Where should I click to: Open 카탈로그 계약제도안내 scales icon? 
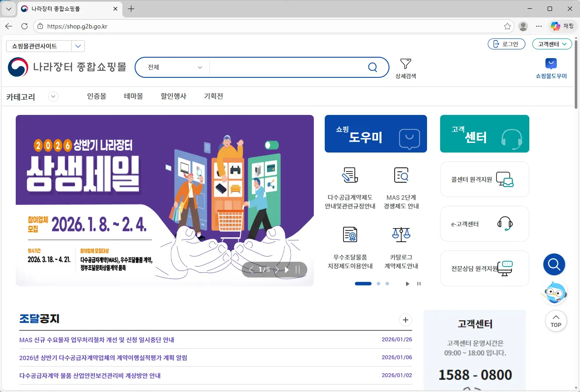click(401, 235)
